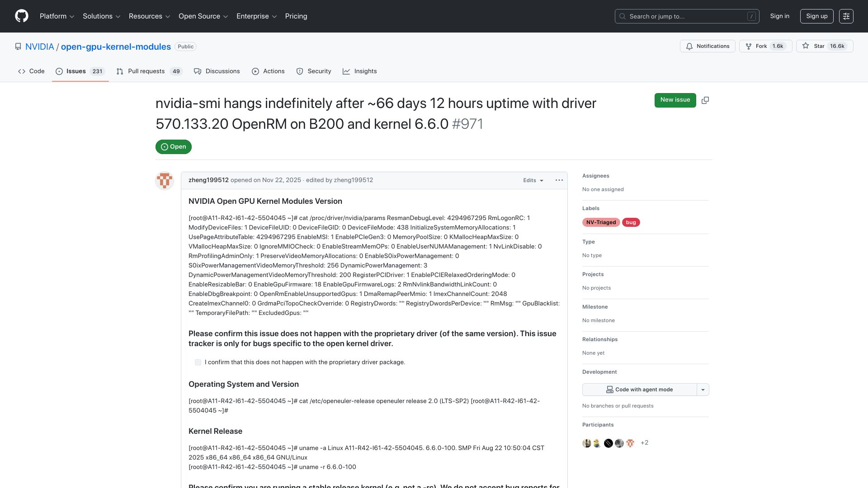Fork the repository
This screenshot has width=868, height=488.
765,46
